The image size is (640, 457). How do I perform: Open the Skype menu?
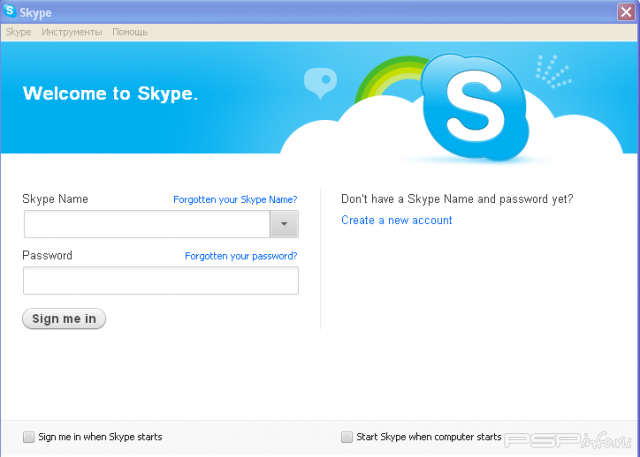18,32
